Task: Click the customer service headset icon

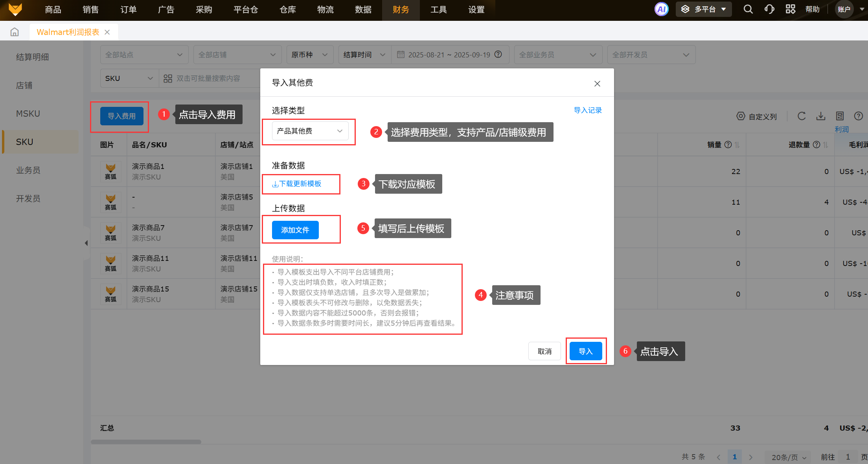Action: pos(769,9)
